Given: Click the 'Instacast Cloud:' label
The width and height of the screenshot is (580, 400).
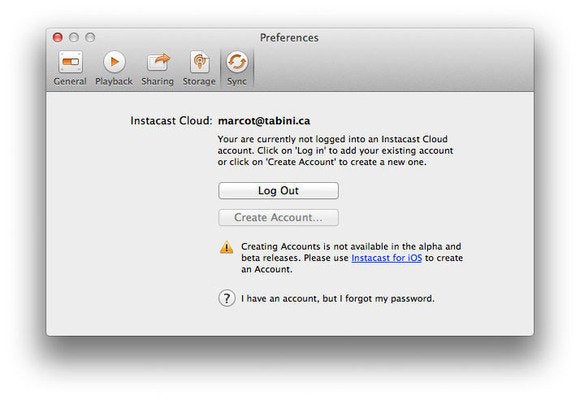Looking at the screenshot, I should click(x=171, y=121).
